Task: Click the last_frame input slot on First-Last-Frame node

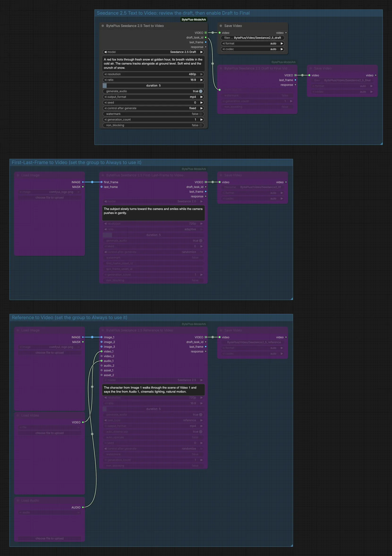Action: coord(101,187)
